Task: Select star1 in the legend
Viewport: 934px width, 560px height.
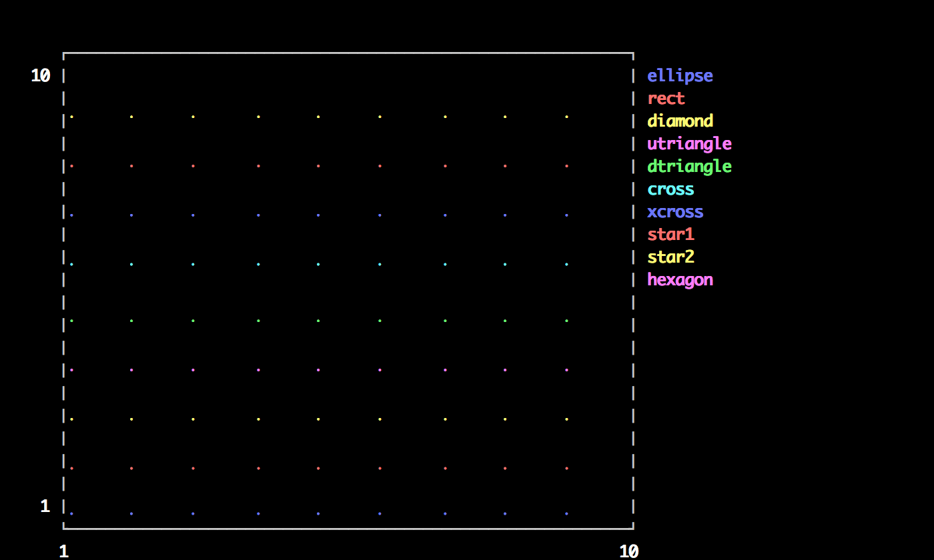Action: 670,235
